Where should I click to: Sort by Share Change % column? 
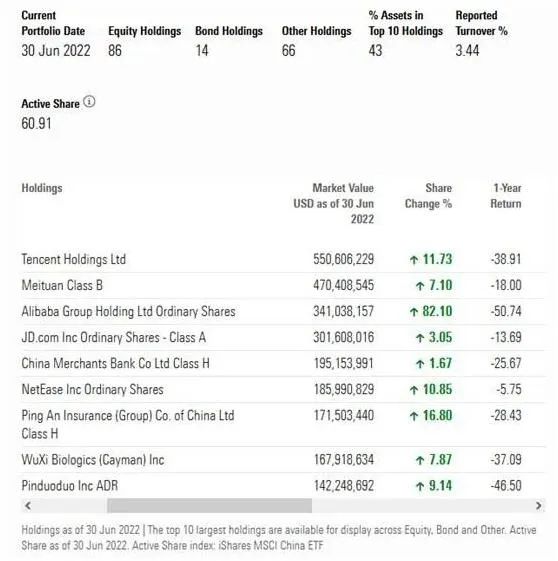429,196
